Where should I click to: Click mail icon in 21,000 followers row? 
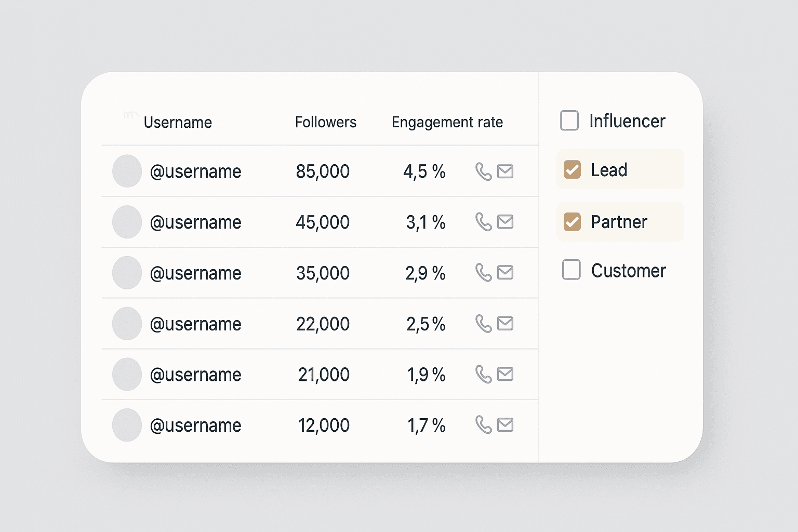point(505,374)
